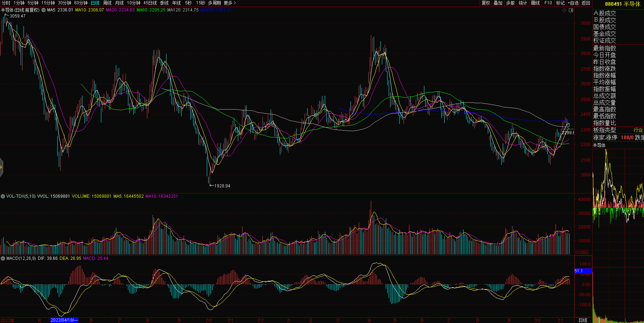Image resolution: width=644 pixels, height=323 pixels.
Task: Expand the left sidebar handle
Action: (1, 167)
